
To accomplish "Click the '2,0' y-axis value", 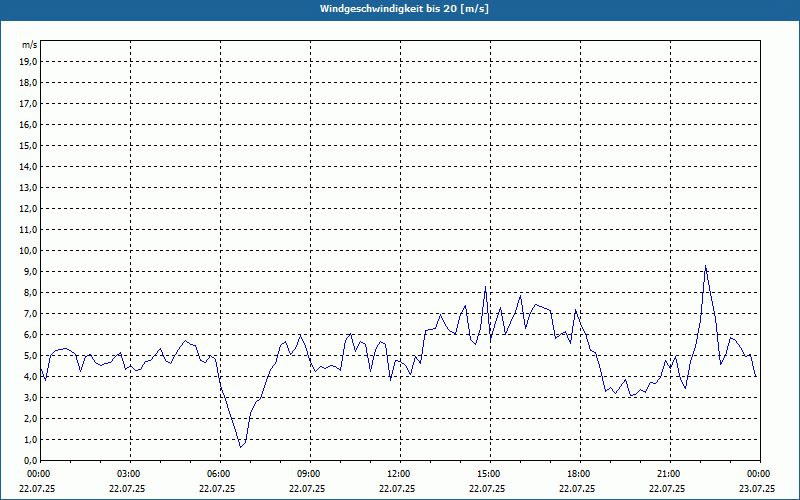I will tap(31, 418).
